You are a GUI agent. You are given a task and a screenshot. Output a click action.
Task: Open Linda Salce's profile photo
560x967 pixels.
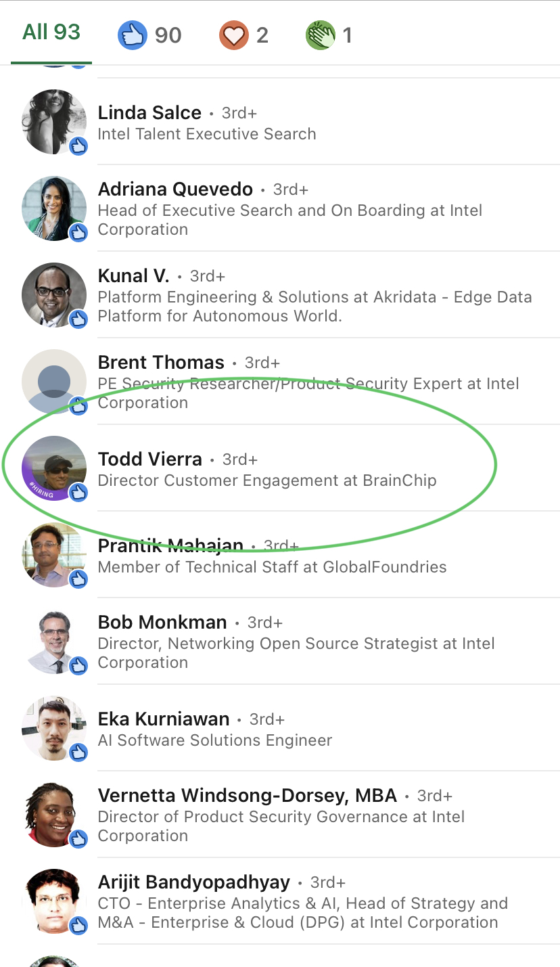point(53,122)
